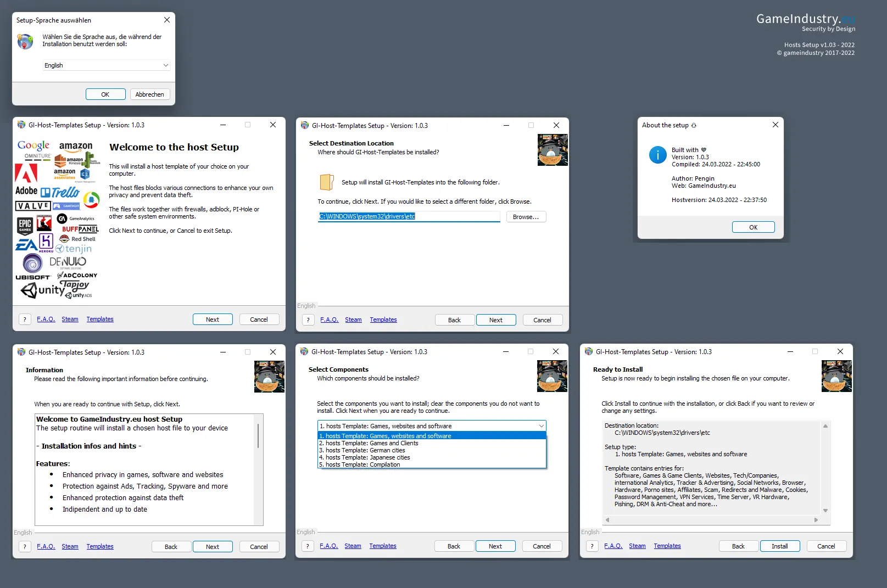This screenshot has width=887, height=588.
Task: Click the Trello logo
Action: coord(60,193)
